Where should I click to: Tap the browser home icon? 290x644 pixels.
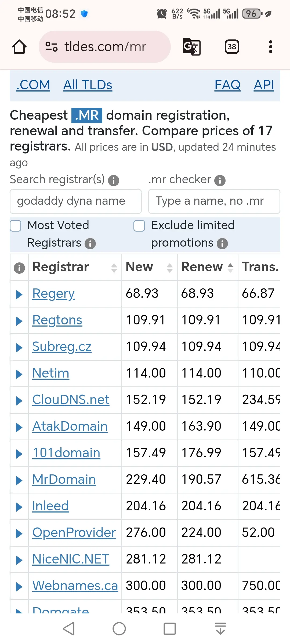(x=19, y=47)
